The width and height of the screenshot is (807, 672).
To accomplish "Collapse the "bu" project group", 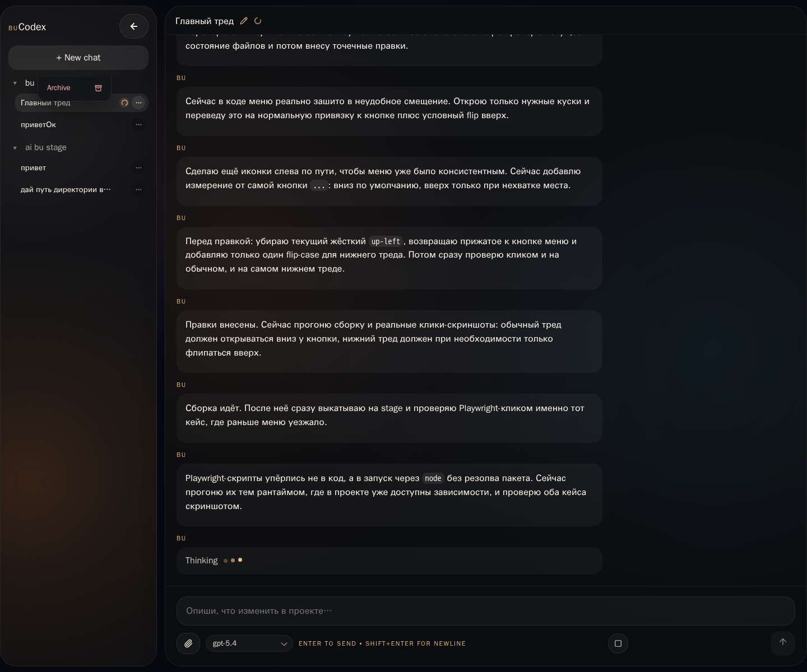I will tap(15, 83).
